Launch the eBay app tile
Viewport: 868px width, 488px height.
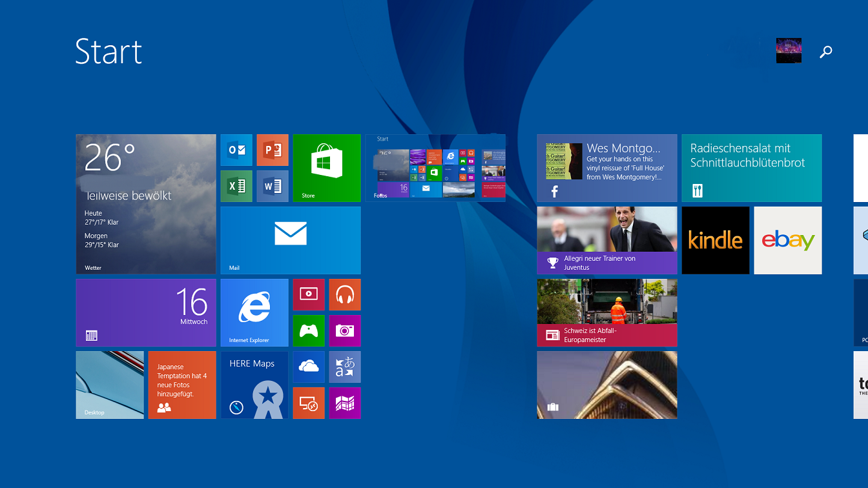788,241
